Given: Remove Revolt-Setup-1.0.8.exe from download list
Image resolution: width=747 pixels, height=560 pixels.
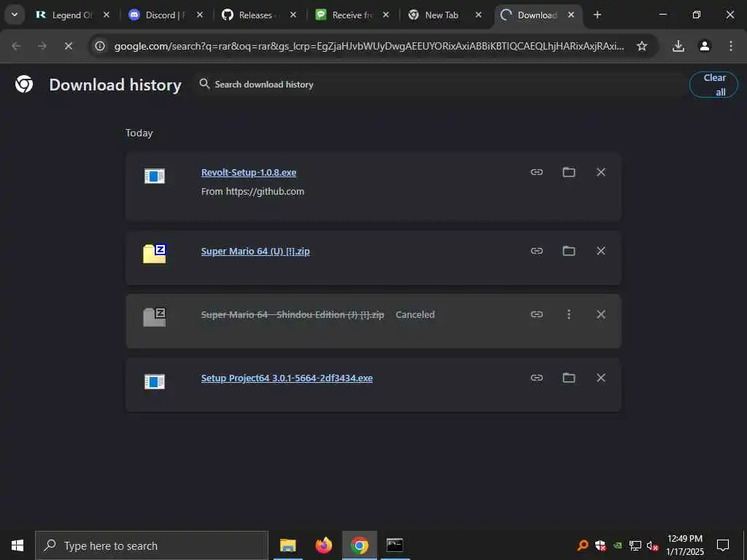Looking at the screenshot, I should click(601, 172).
